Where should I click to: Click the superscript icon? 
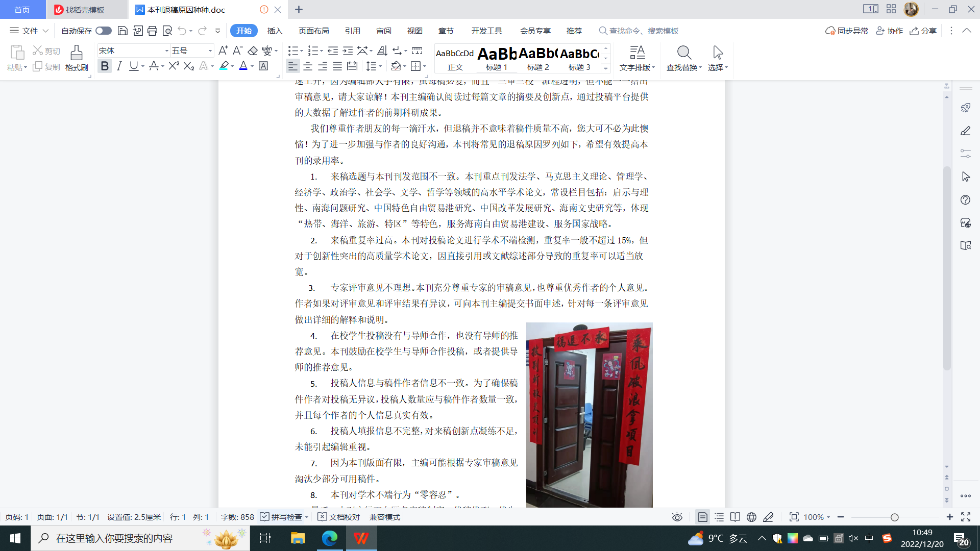[x=174, y=66]
